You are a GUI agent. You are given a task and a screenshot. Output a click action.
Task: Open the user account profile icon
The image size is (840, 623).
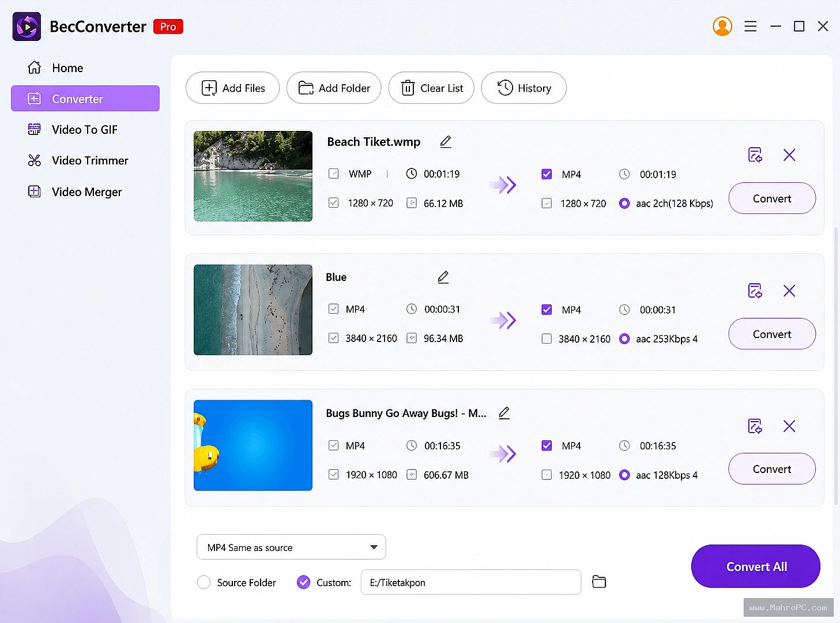722,27
